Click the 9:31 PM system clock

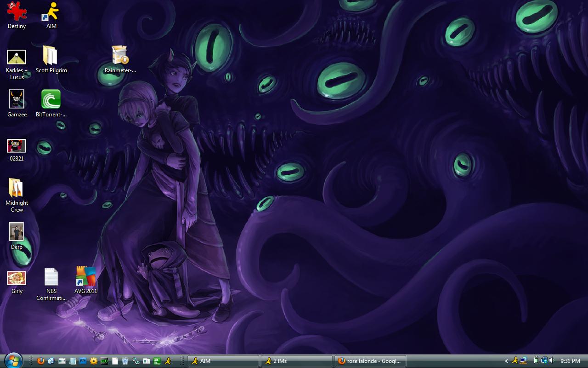pyautogui.click(x=570, y=361)
